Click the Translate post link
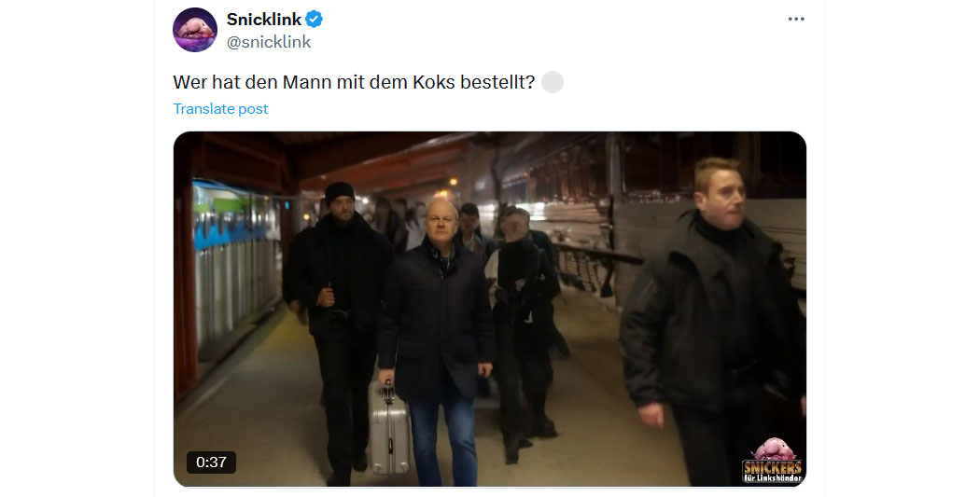980x497 pixels. pos(220,109)
